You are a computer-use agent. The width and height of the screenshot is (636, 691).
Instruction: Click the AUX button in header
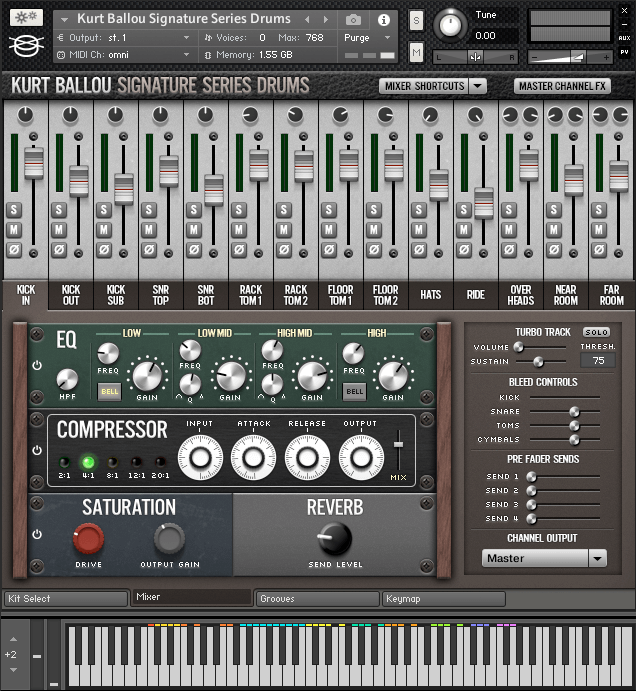click(624, 38)
